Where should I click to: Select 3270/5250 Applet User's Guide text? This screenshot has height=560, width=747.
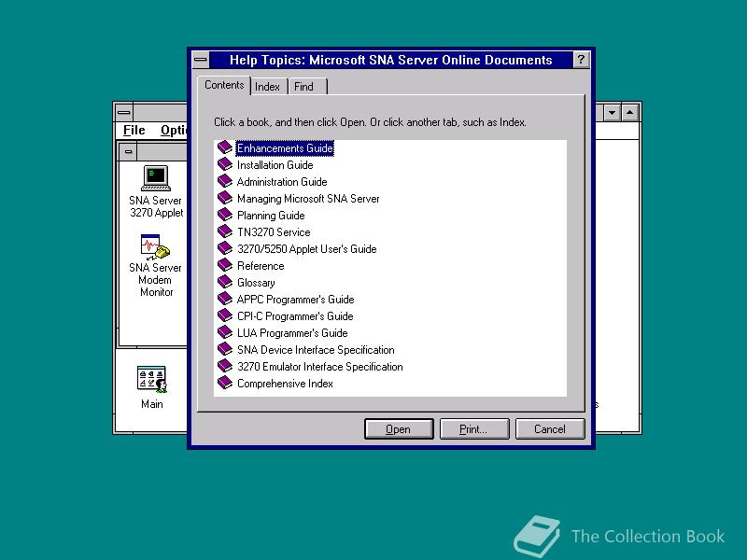[x=307, y=248]
